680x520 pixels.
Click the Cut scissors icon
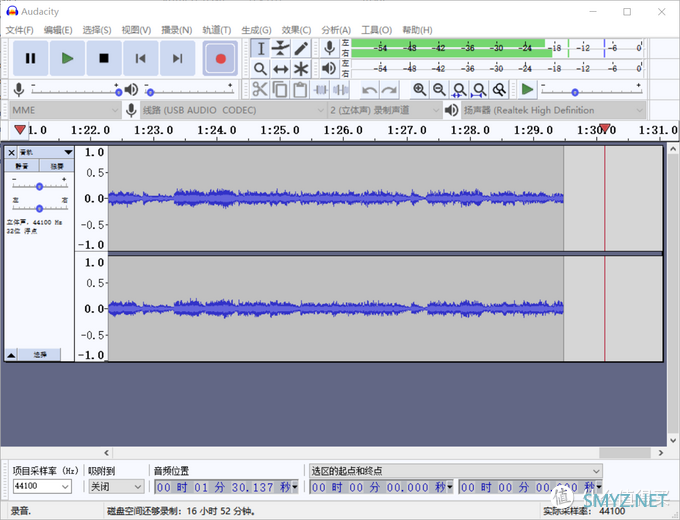[x=260, y=90]
